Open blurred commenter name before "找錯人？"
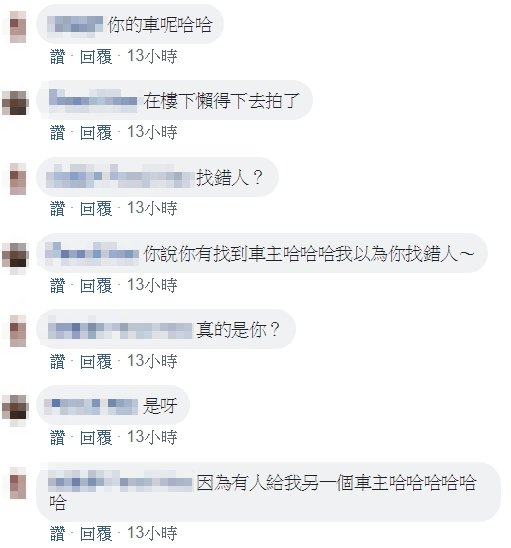 119,177
